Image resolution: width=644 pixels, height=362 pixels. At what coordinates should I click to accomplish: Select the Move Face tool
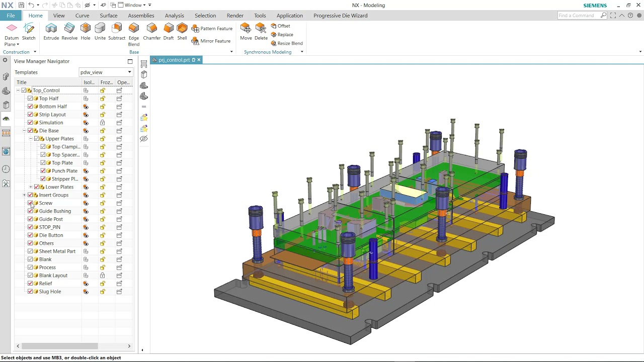[246, 32]
